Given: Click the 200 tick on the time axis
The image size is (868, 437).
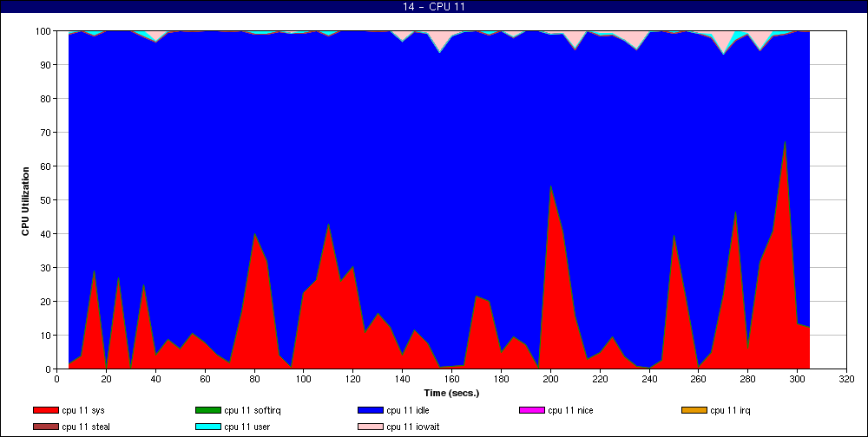Looking at the screenshot, I should (550, 379).
